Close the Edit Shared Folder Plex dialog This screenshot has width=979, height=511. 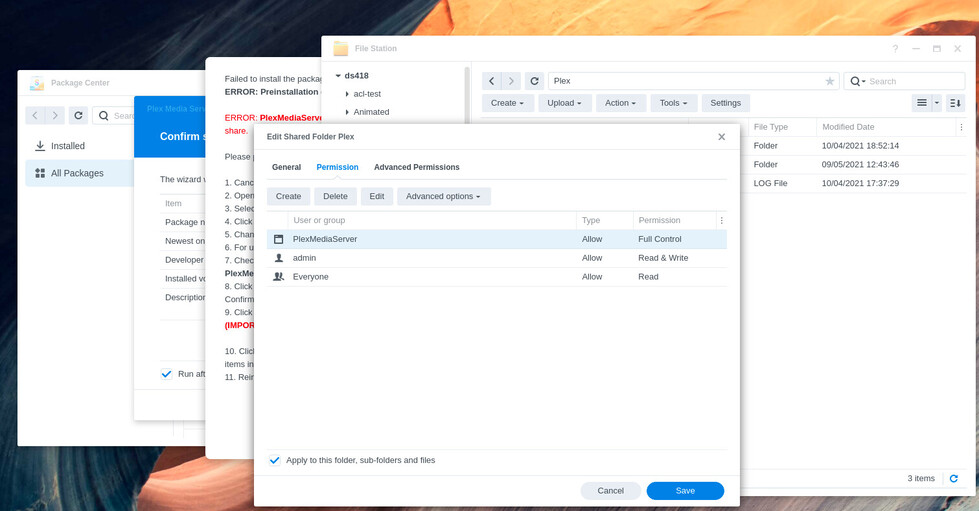pyautogui.click(x=722, y=137)
